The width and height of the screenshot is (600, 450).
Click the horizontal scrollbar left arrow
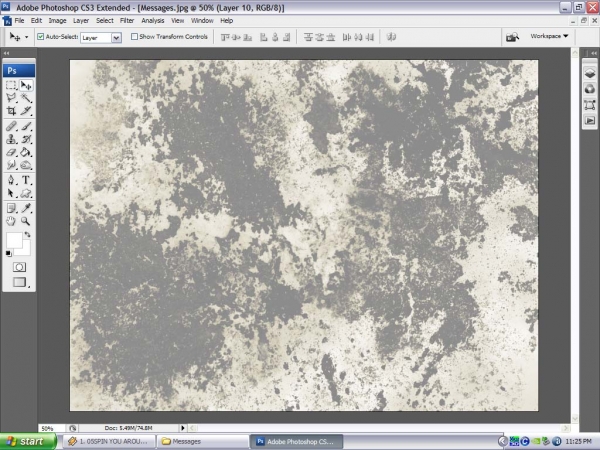pos(192,428)
